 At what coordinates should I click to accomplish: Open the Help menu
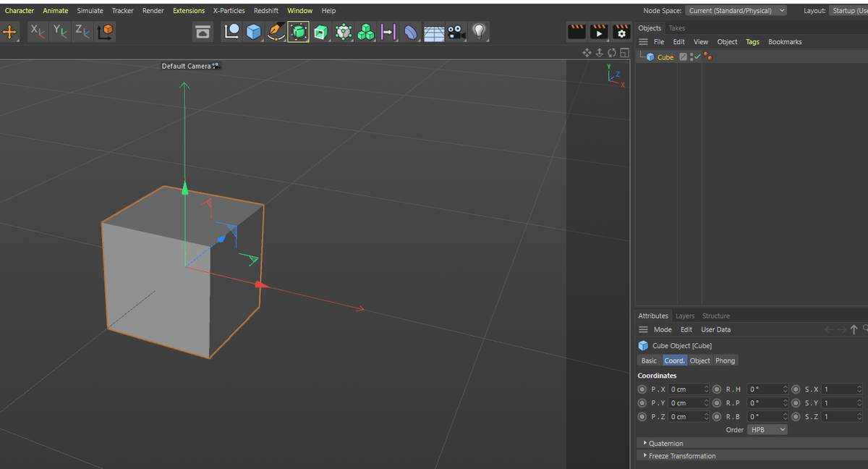(x=328, y=11)
